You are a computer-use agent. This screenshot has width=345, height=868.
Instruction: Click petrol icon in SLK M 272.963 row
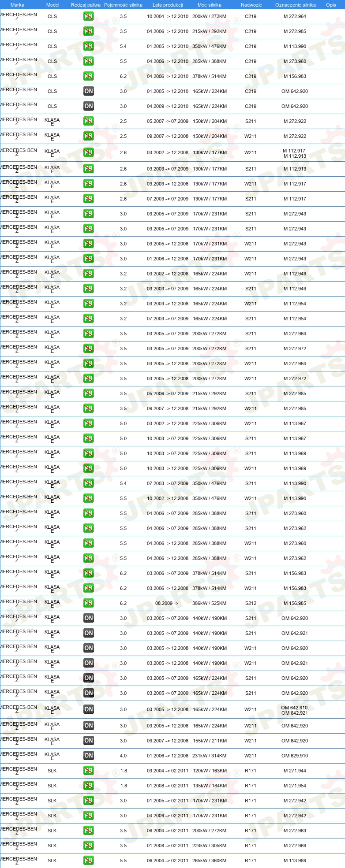88,831
